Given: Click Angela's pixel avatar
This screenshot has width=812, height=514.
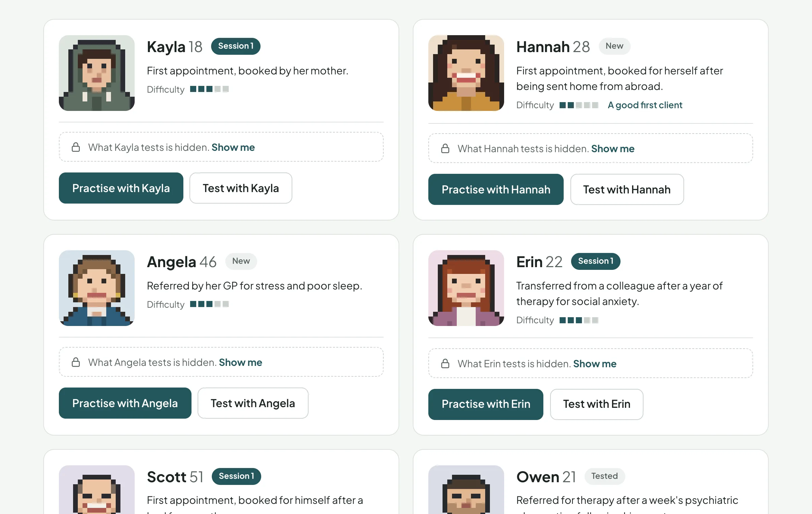Looking at the screenshot, I should (x=97, y=288).
